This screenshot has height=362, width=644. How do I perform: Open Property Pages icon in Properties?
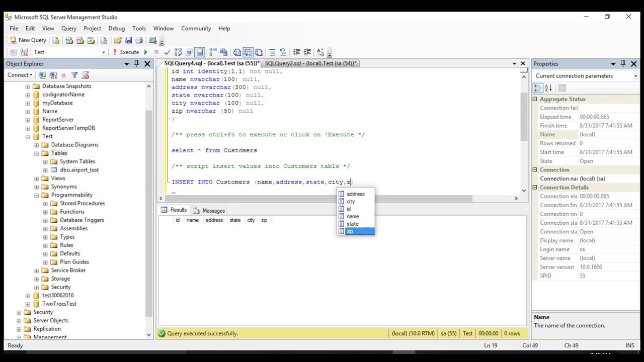562,88
